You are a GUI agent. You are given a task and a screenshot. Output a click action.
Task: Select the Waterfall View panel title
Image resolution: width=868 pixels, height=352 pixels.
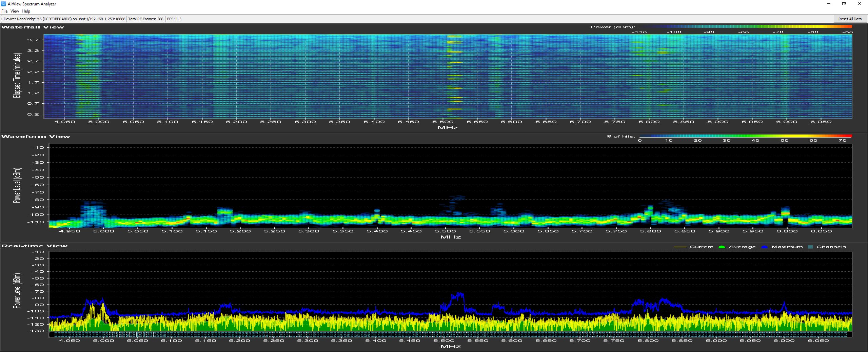pos(33,27)
